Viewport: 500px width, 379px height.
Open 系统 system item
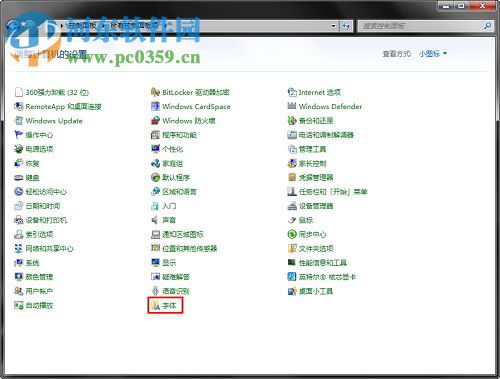27,263
